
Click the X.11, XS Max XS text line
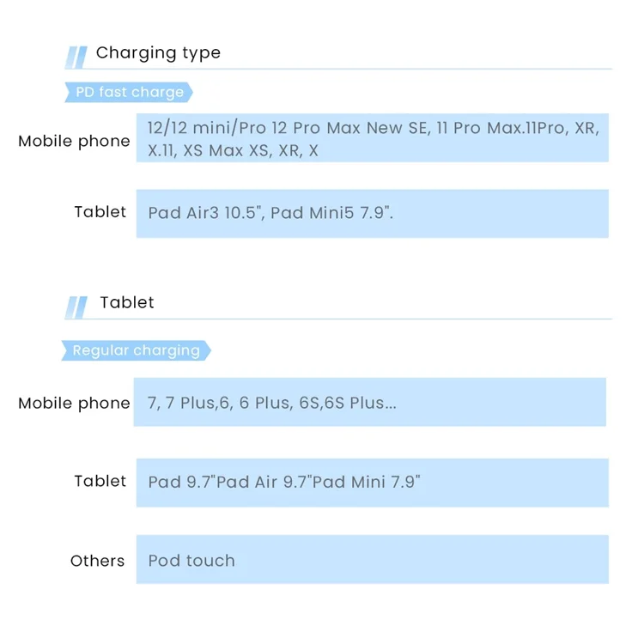pos(233,151)
